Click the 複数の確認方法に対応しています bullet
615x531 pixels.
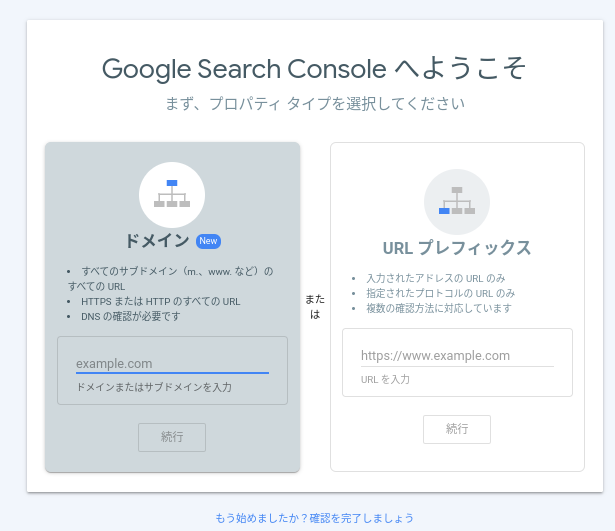click(x=439, y=308)
